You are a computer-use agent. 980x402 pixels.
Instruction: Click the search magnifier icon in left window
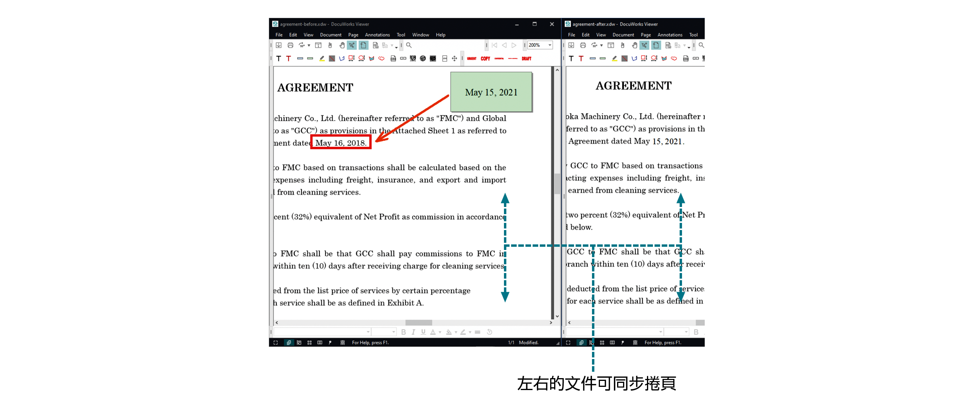tap(409, 45)
